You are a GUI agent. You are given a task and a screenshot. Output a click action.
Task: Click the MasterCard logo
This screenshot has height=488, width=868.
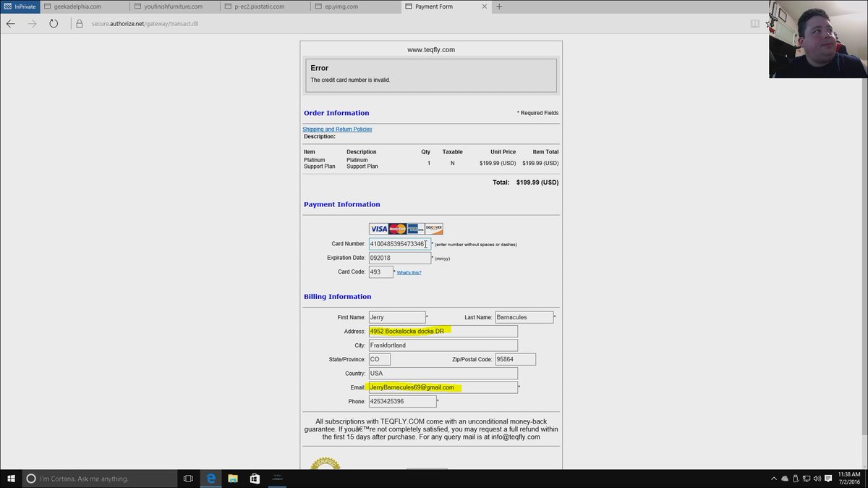[397, 229]
